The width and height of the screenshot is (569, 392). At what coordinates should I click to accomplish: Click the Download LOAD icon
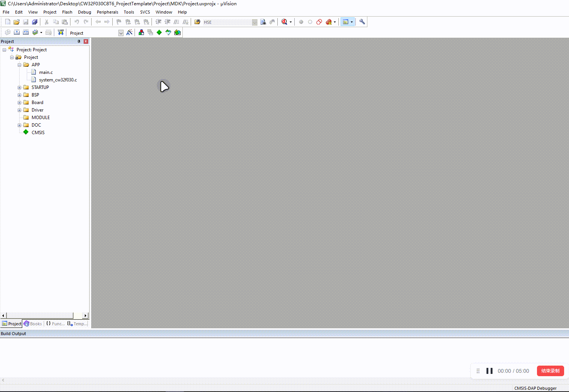tap(61, 32)
